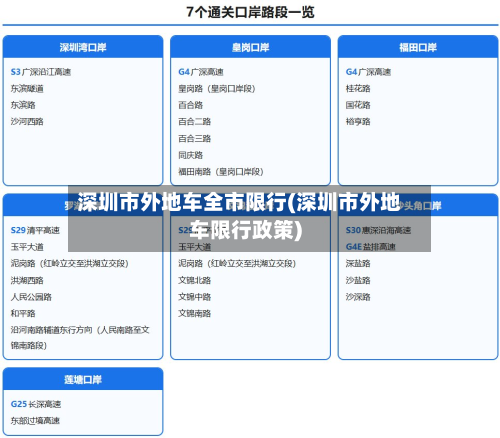Select the 洪湖西路 entry
This screenshot has height=438, width=500.
pyautogui.click(x=27, y=280)
